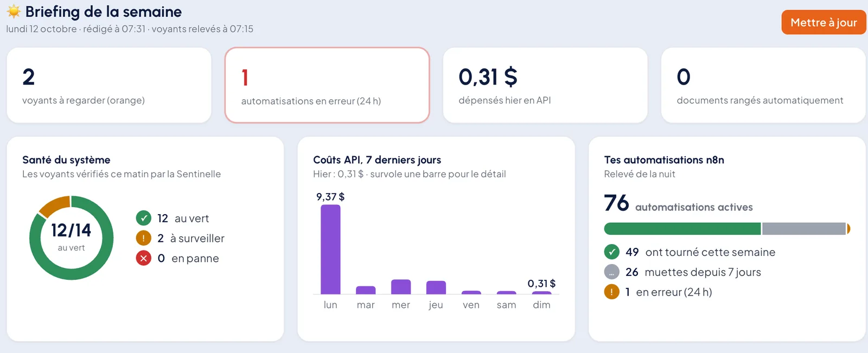Image resolution: width=868 pixels, height=353 pixels.
Task: Click the green checkmark icon beside au vert
Action: point(143,218)
